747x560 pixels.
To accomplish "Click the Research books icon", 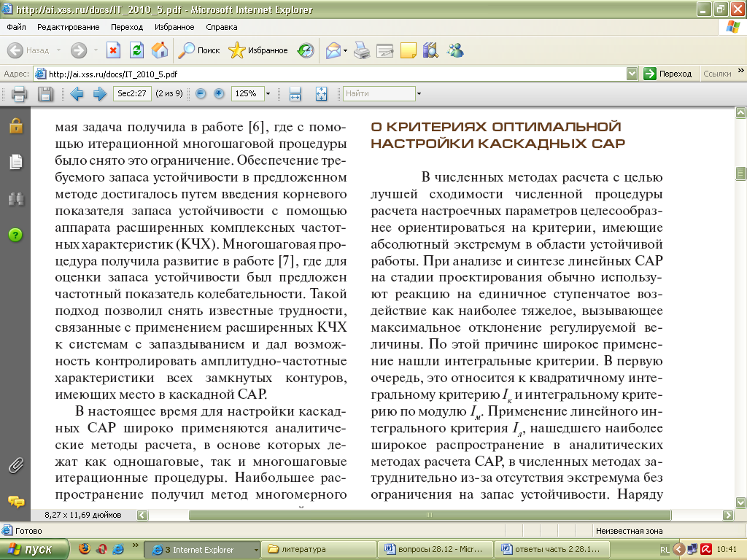I will pyautogui.click(x=430, y=50).
